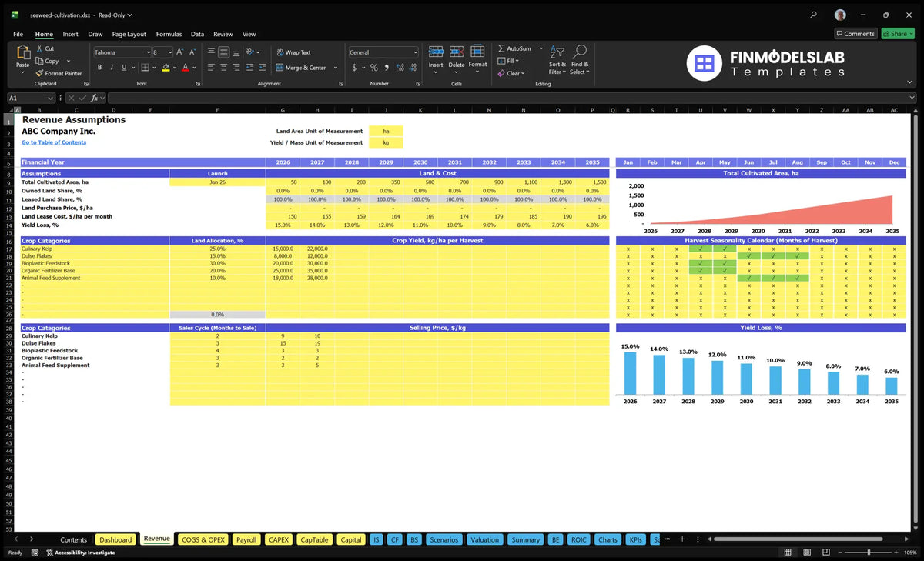Switch to the Formulas ribbon tab
Image resolution: width=924 pixels, height=561 pixels.
169,34
